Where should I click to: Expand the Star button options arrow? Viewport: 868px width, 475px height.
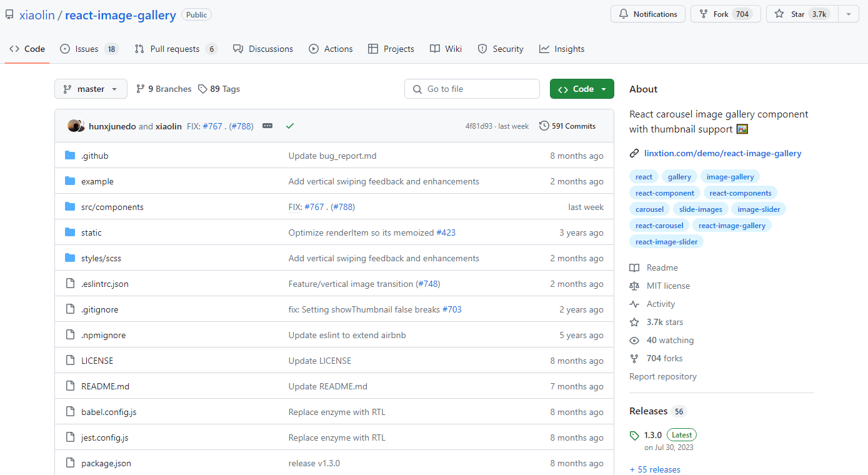tap(848, 13)
